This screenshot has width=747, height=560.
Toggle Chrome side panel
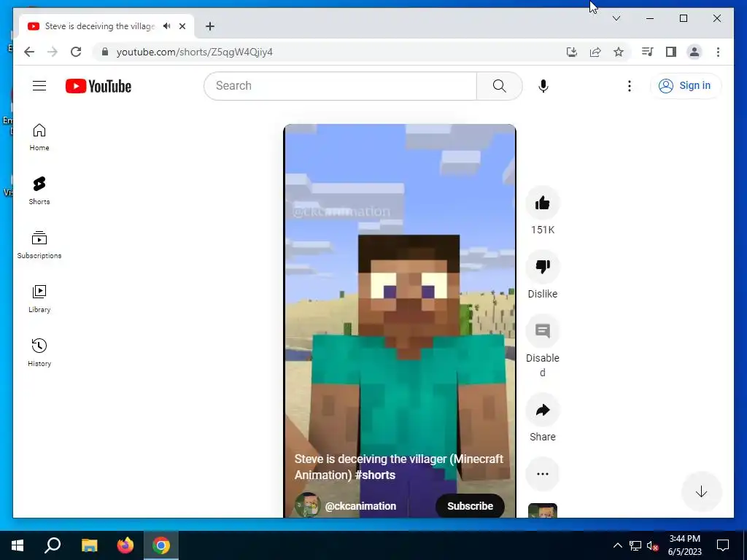click(x=671, y=52)
